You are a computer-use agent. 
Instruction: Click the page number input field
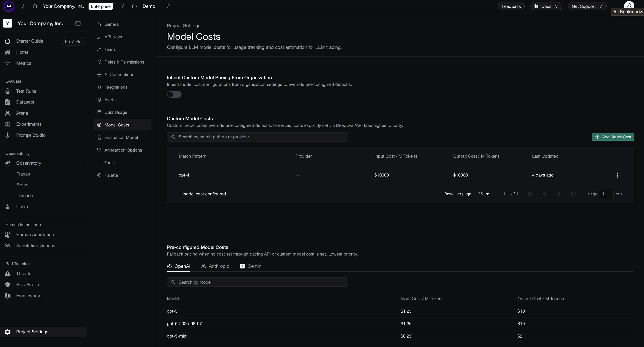606,194
